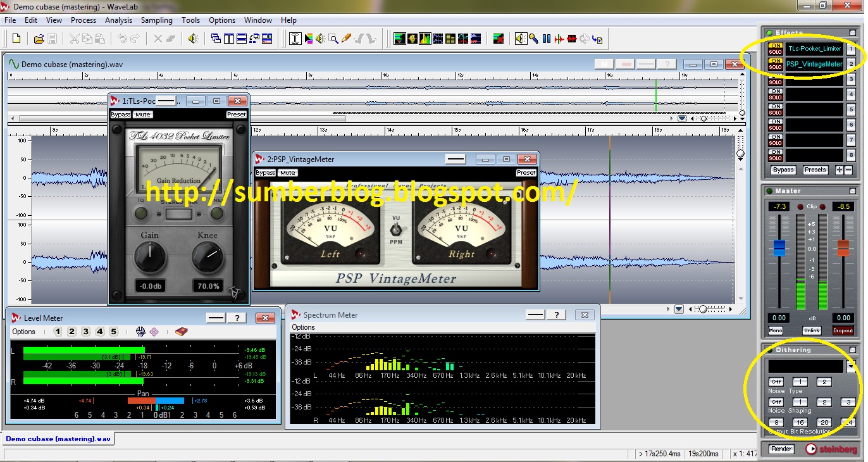The image size is (868, 462).
Task: Click the Dropout button in Master section
Action: pyautogui.click(x=843, y=330)
